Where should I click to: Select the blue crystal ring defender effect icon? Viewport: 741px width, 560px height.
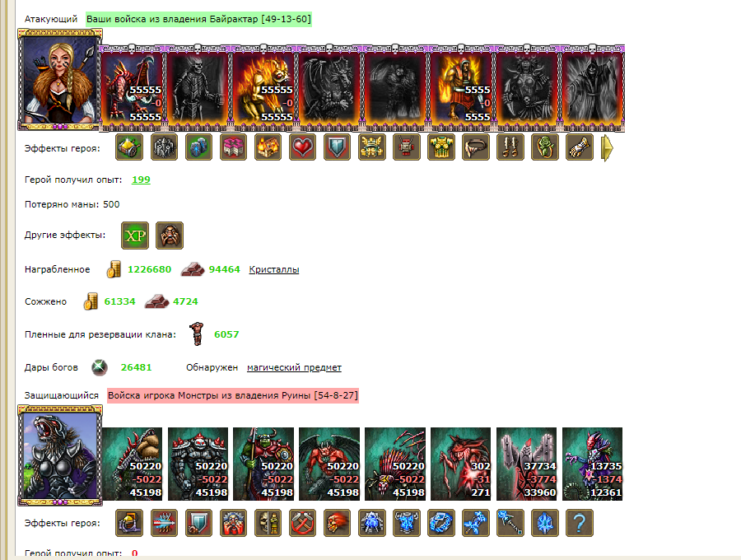tap(441, 523)
